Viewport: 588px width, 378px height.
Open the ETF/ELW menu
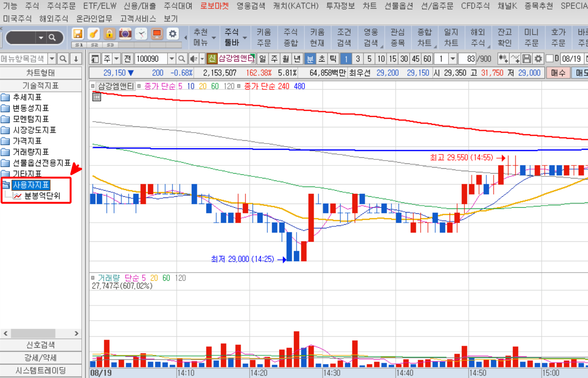coord(100,6)
